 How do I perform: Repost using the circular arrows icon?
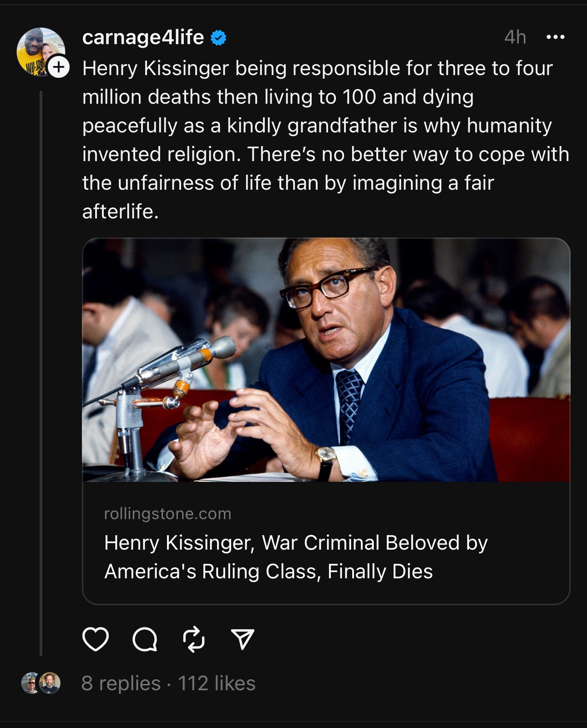194,639
